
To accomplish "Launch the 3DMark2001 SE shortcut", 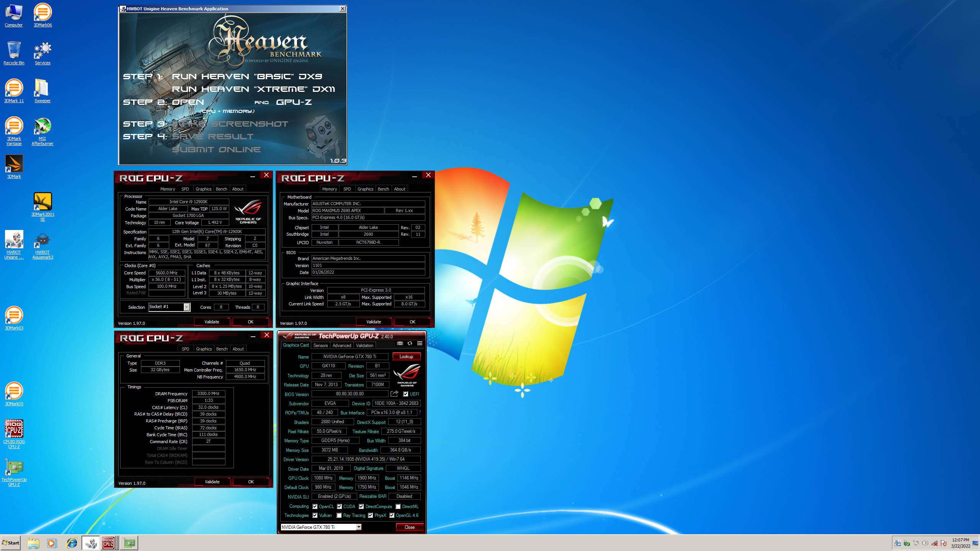I will (x=42, y=207).
